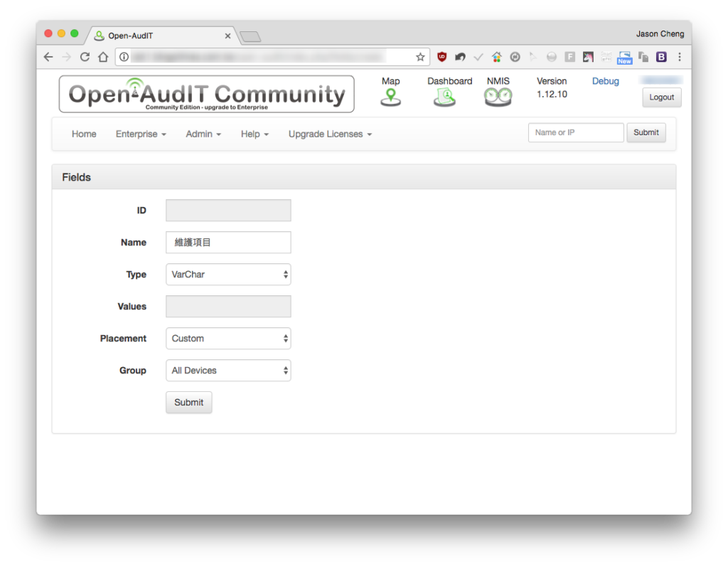Screen dimensions: 728x567
Task: Open the Type dropdown showing VarChar
Action: tap(228, 274)
